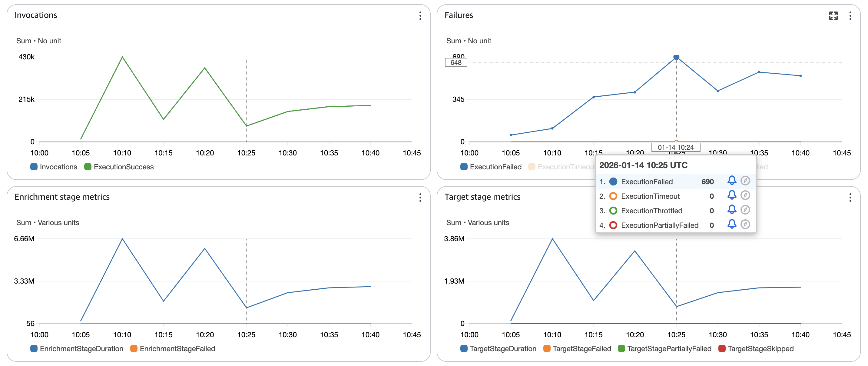The width and height of the screenshot is (868, 366).
Task: Click the 648 crosshair value label
Action: [456, 62]
